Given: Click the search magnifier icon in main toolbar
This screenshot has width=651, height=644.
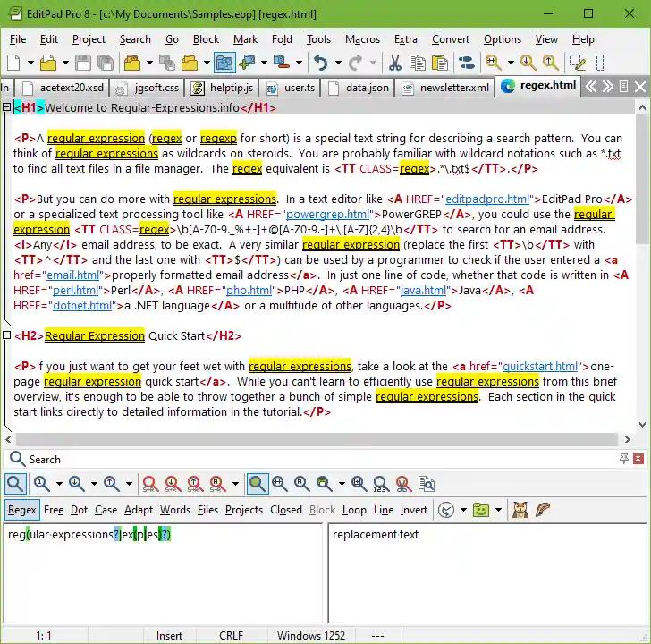Looking at the screenshot, I should (x=494, y=63).
